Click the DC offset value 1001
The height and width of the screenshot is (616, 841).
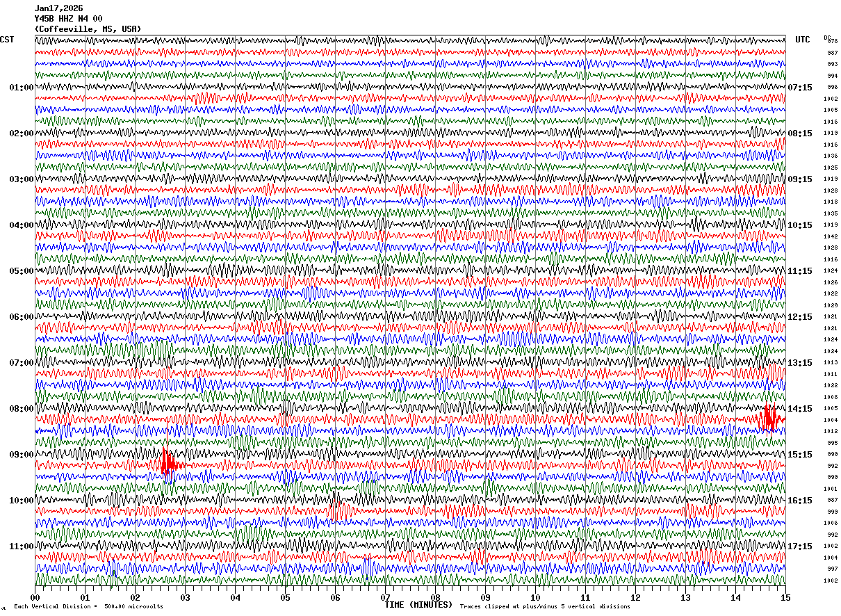point(831,489)
